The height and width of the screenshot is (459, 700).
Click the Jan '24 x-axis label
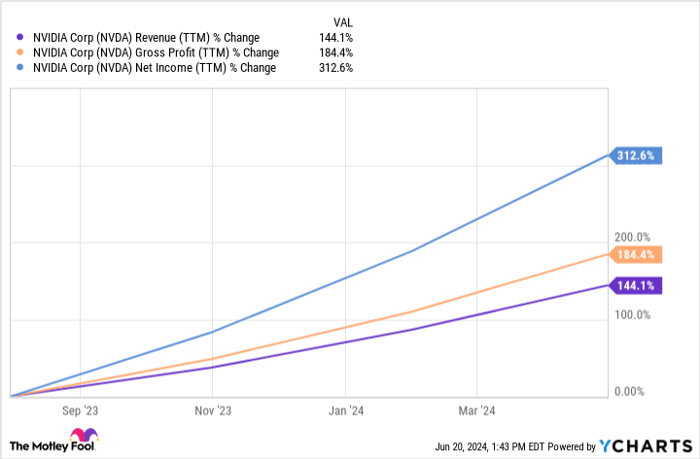tap(345, 410)
